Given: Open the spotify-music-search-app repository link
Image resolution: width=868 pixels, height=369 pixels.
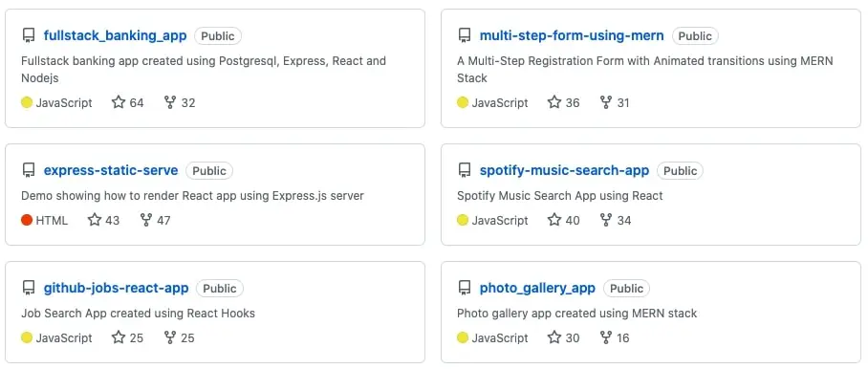Looking at the screenshot, I should pos(564,170).
